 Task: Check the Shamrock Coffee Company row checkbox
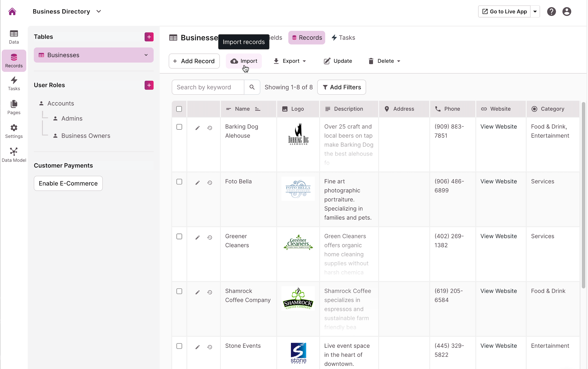point(179,291)
